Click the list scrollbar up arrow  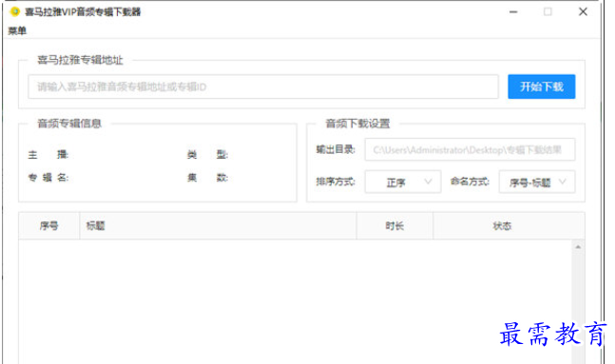(x=578, y=247)
